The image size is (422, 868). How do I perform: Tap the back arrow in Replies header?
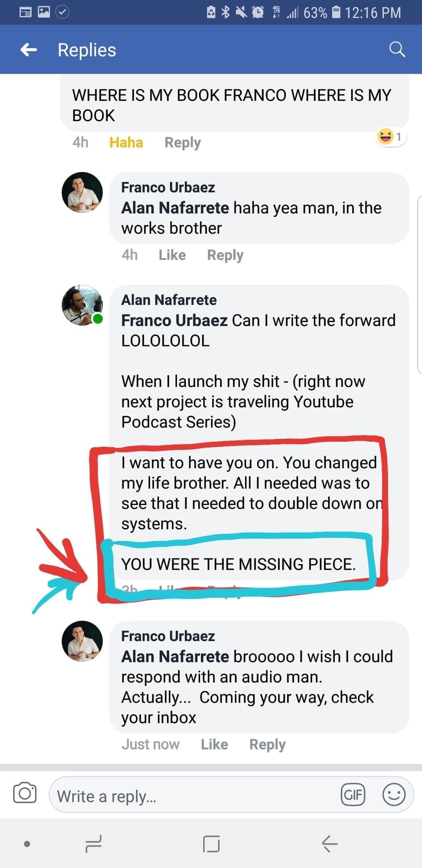[x=29, y=50]
